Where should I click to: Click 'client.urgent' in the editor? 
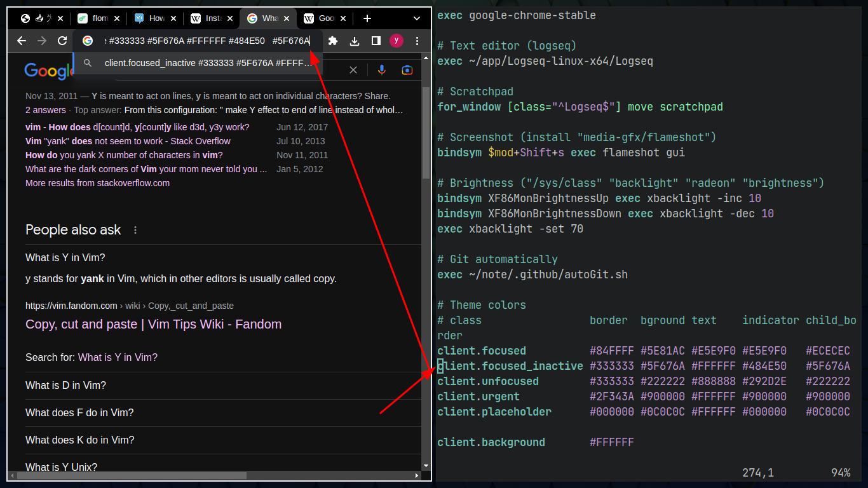coord(478,396)
